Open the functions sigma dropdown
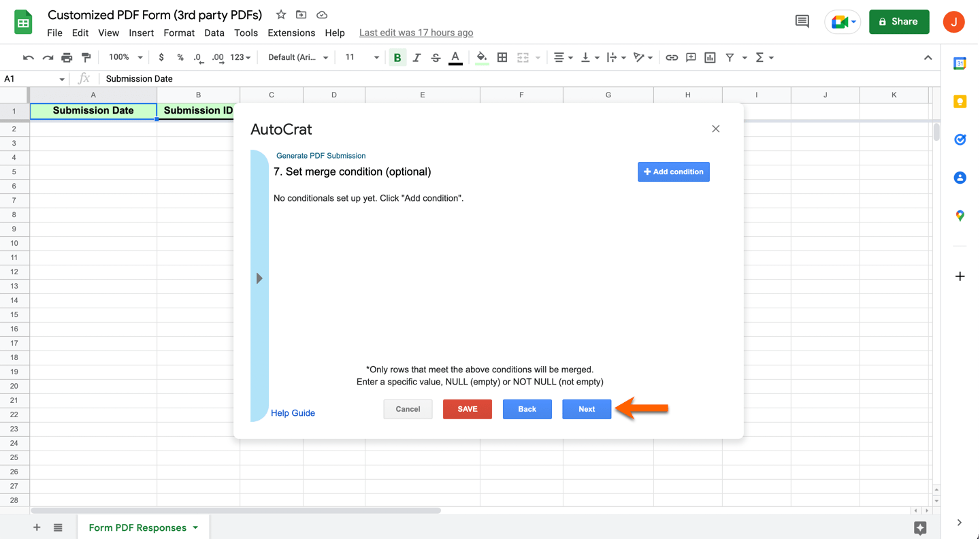The height and width of the screenshot is (539, 980). coord(765,58)
